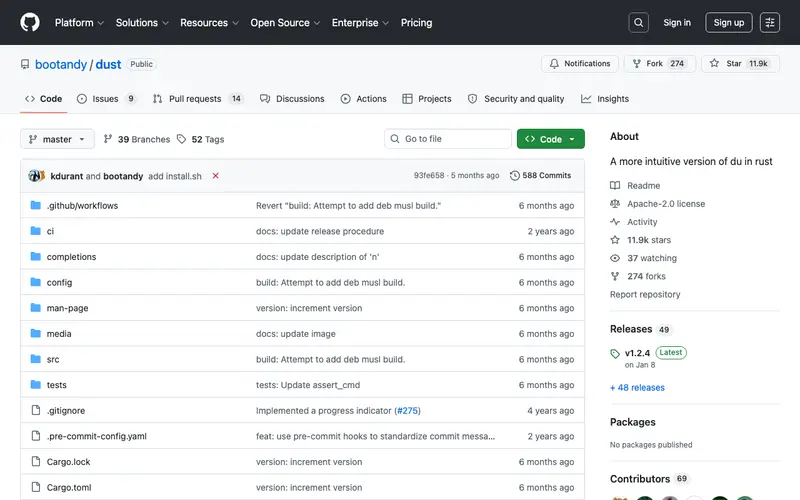The height and width of the screenshot is (500, 800).
Task: Expand the Platform menu
Action: pyautogui.click(x=79, y=23)
